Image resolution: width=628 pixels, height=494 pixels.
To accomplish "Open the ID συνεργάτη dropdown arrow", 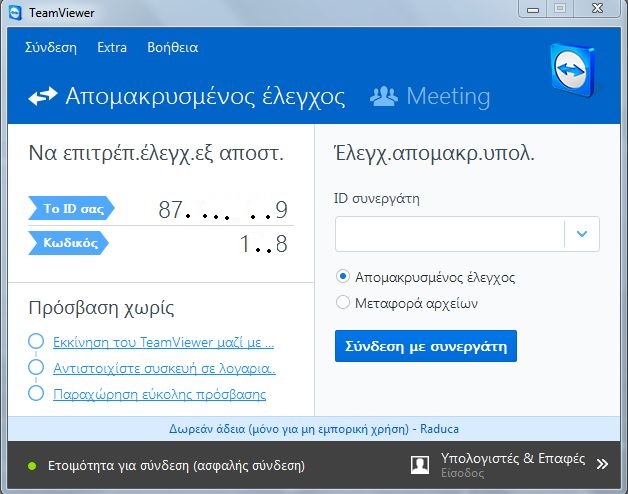I will tap(582, 234).
